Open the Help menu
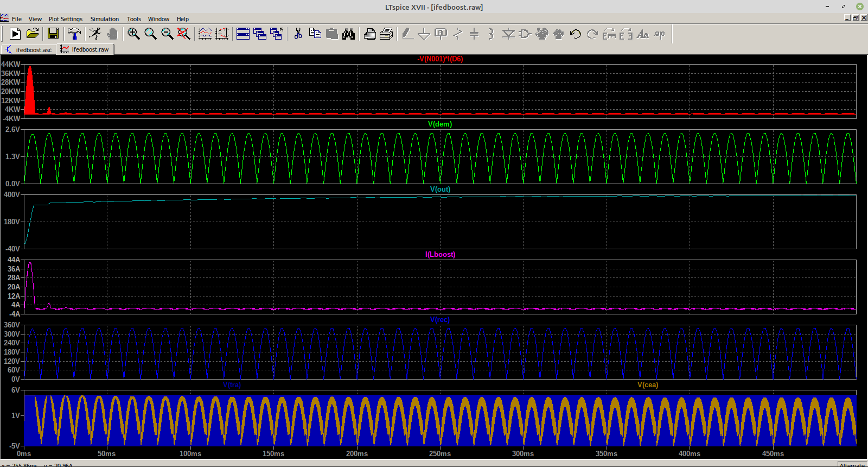Image resolution: width=868 pixels, height=467 pixels. [x=182, y=19]
